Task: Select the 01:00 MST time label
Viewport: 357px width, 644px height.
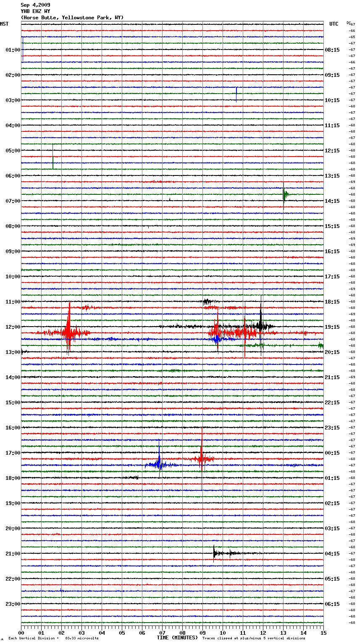Action: 13,50
